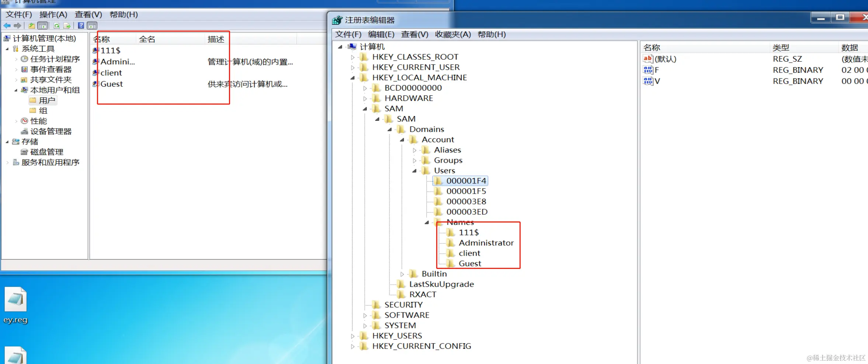The height and width of the screenshot is (364, 868).
Task: Select the Guest key under Names in Registry Editor
Action: 464,263
